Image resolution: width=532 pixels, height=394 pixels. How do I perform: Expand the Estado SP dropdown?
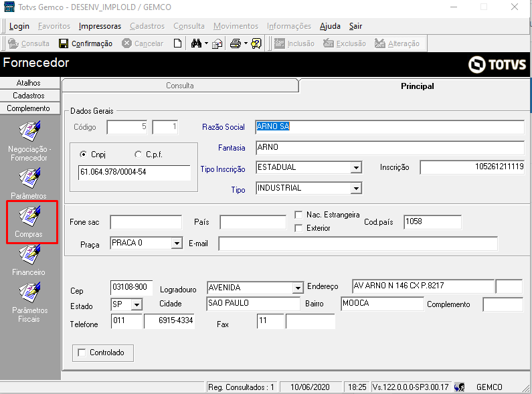coord(137,304)
